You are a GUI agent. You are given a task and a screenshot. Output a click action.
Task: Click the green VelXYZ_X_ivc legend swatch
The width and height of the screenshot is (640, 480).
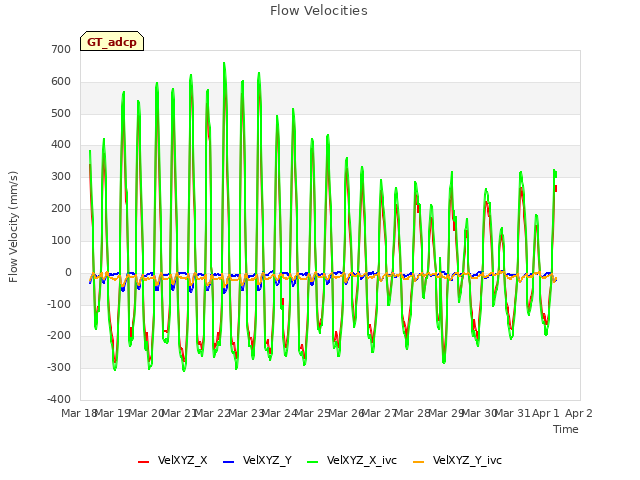click(313, 462)
